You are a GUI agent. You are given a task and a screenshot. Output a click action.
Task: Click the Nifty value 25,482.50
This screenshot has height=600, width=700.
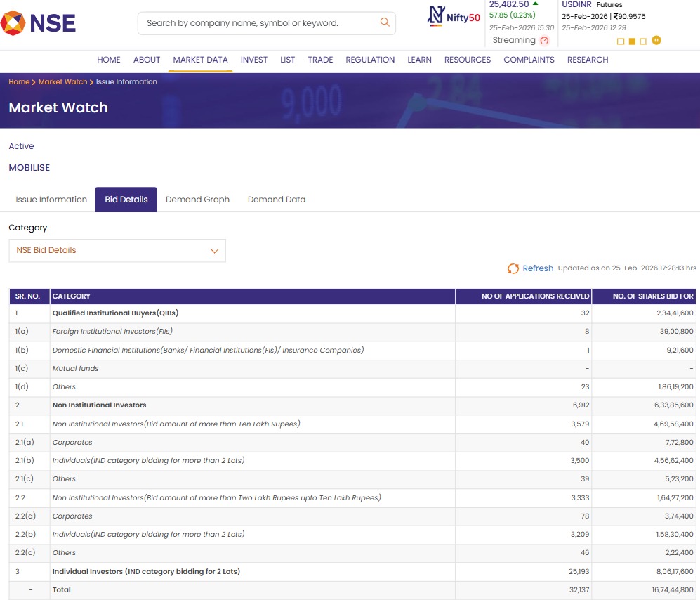tap(509, 4)
